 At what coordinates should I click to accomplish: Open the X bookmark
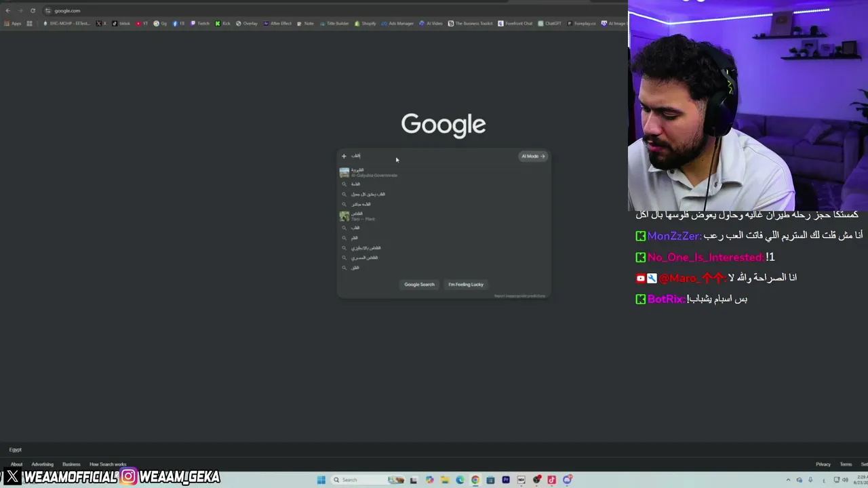point(101,24)
